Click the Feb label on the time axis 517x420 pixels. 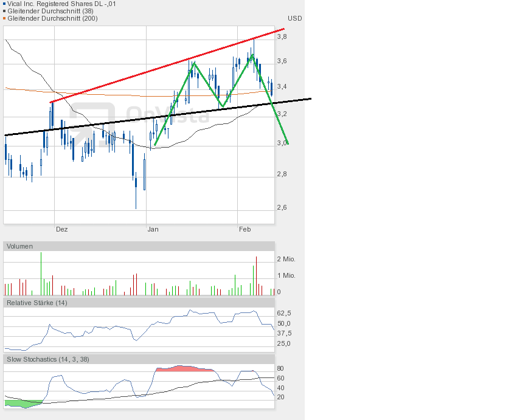coord(245,229)
